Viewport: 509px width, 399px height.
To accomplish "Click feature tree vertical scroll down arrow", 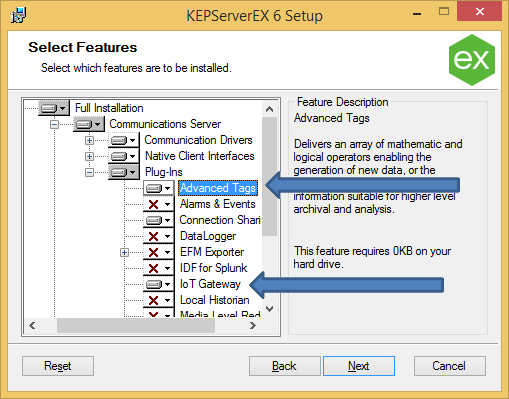I will [x=270, y=309].
